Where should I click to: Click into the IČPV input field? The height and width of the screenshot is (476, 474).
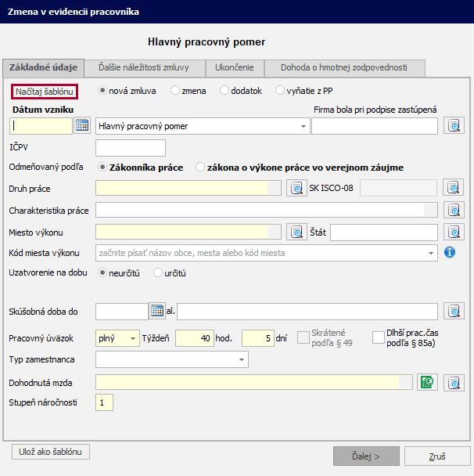pos(131,148)
